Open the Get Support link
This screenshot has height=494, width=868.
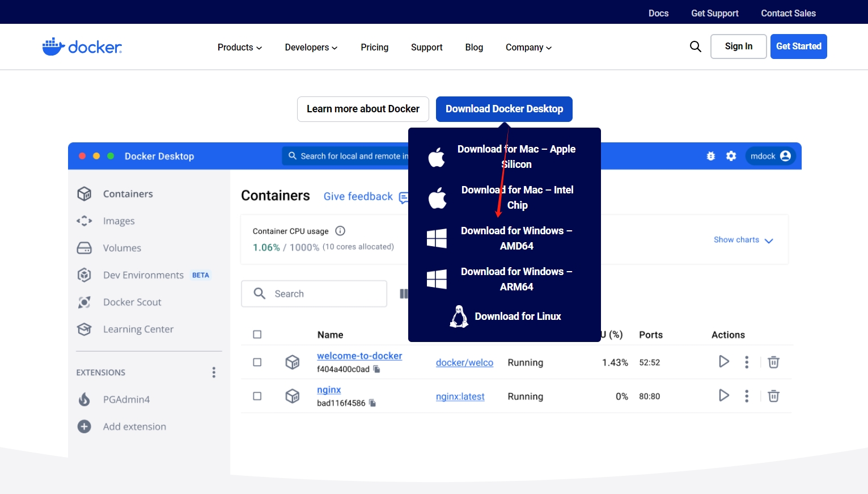pyautogui.click(x=715, y=13)
